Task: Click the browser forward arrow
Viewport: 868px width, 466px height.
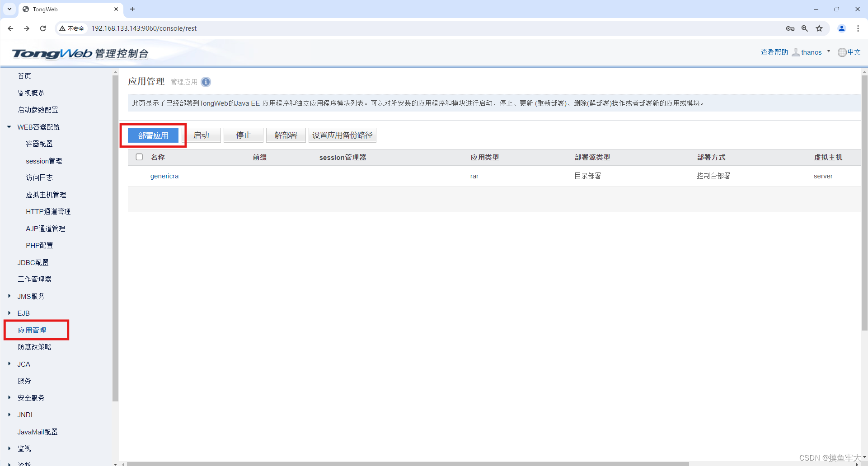Action: 27,28
